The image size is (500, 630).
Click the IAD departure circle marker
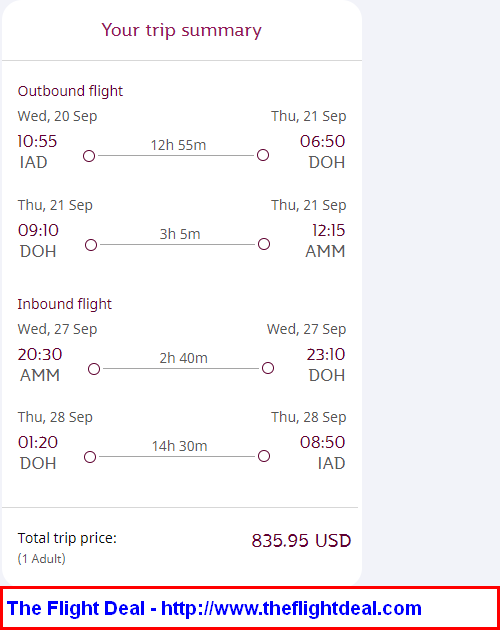(89, 156)
